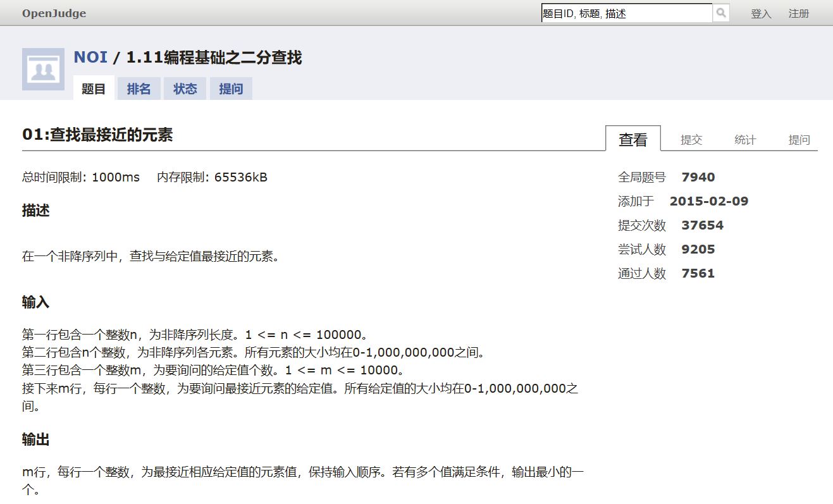Switch to the 题目 tab
The height and width of the screenshot is (504, 833).
coord(94,89)
